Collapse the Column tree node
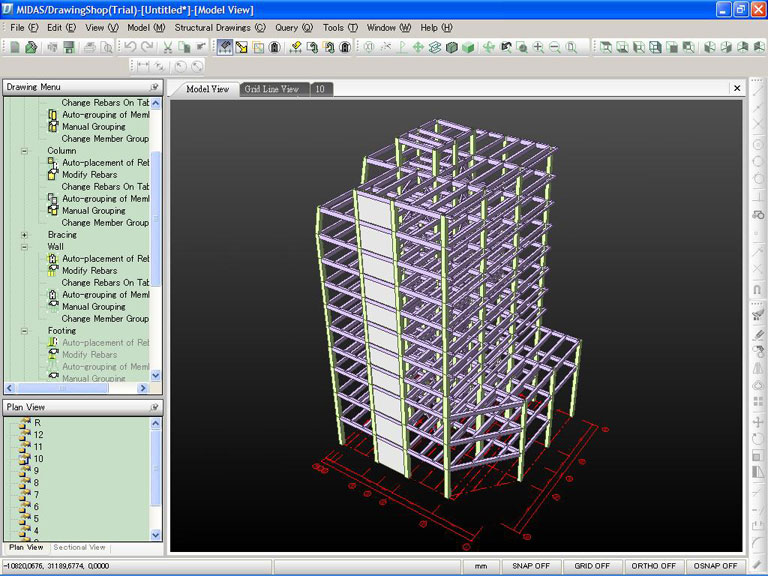Viewport: 768px width, 576px height. (24, 151)
